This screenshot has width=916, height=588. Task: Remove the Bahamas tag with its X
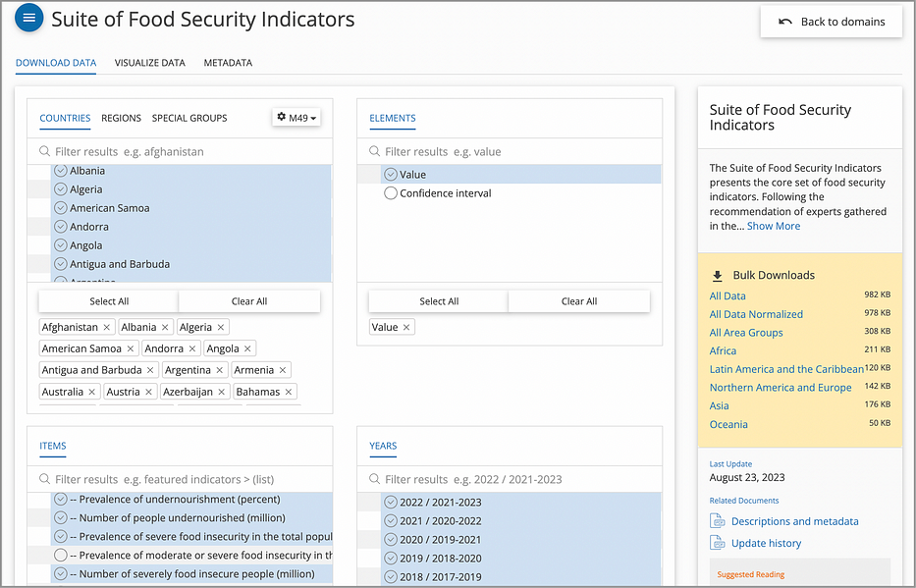pos(288,392)
